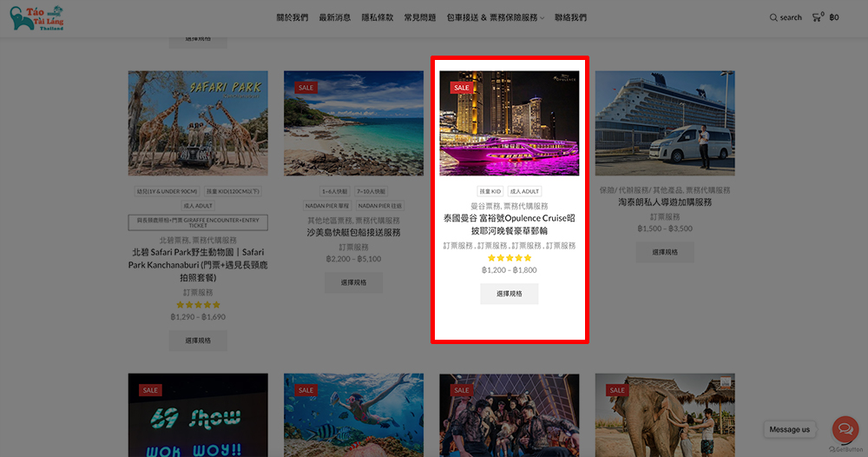Select NADAN PIER 單程 option
Viewport: 868px width, 457px height.
click(327, 206)
